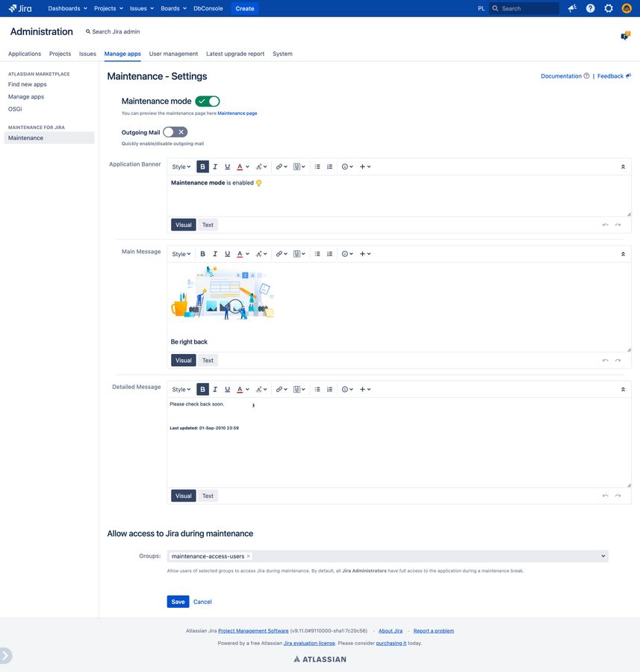Collapse the Application Banner editor toolbar
Viewport: 640px width, 672px height.
623,167
